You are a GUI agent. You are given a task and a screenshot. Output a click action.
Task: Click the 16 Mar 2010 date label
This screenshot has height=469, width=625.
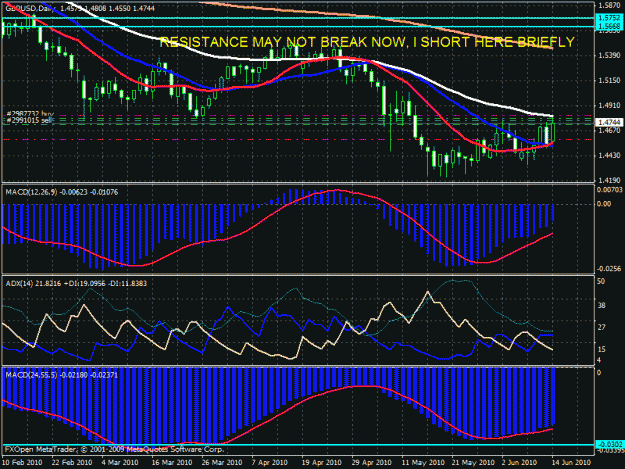(x=171, y=463)
